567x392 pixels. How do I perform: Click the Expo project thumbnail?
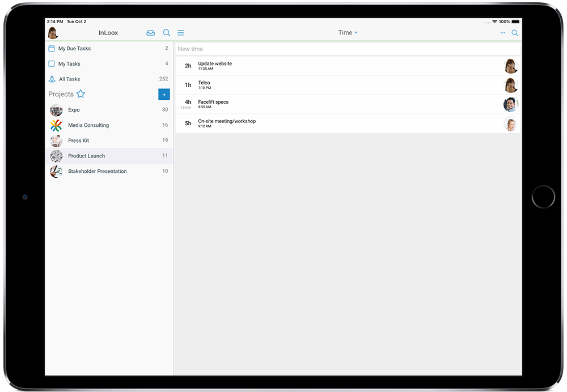[56, 110]
